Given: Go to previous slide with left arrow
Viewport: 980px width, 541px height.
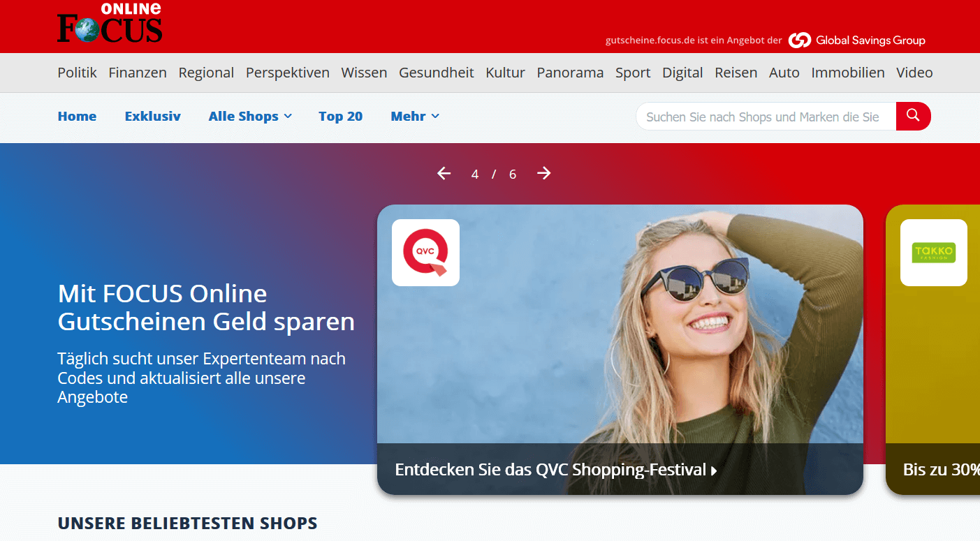Looking at the screenshot, I should click(x=444, y=173).
